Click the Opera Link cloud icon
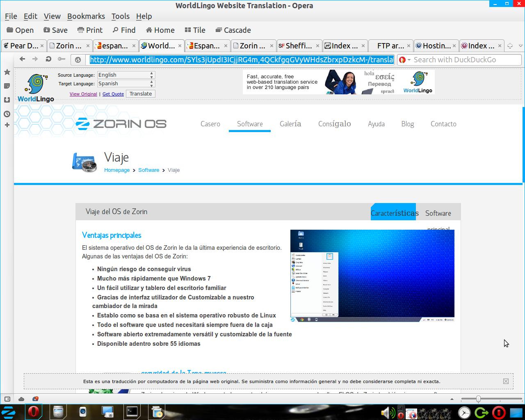The height and width of the screenshot is (420, 525). coord(21,399)
